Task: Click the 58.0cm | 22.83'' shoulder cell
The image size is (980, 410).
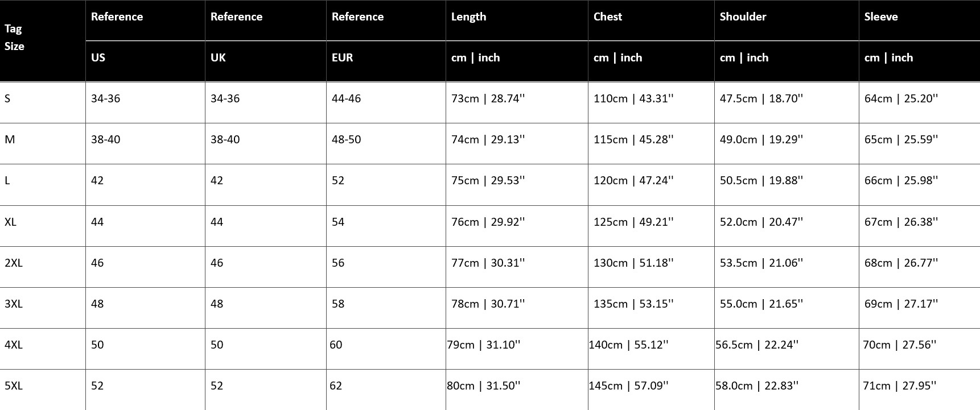Action: click(756, 386)
